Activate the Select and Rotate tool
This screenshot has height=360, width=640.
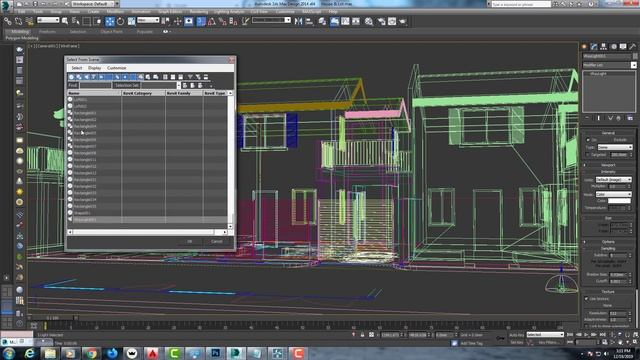[120, 21]
